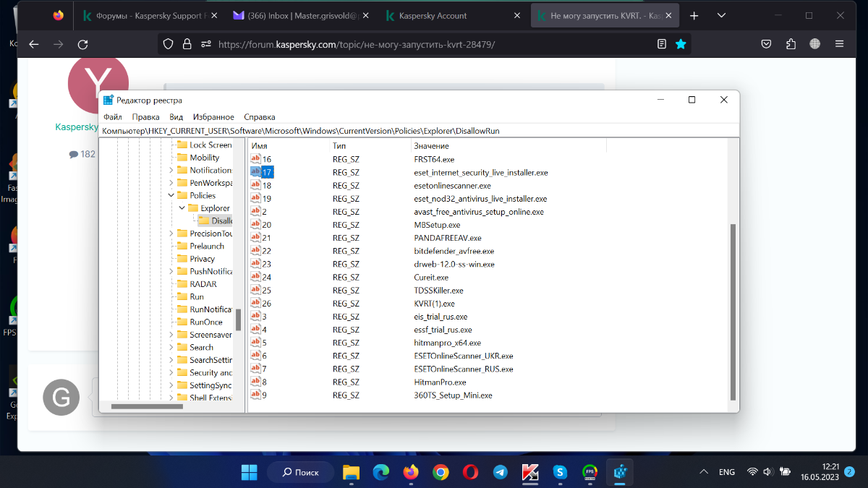Open Kaspersky app from taskbar

(x=529, y=472)
